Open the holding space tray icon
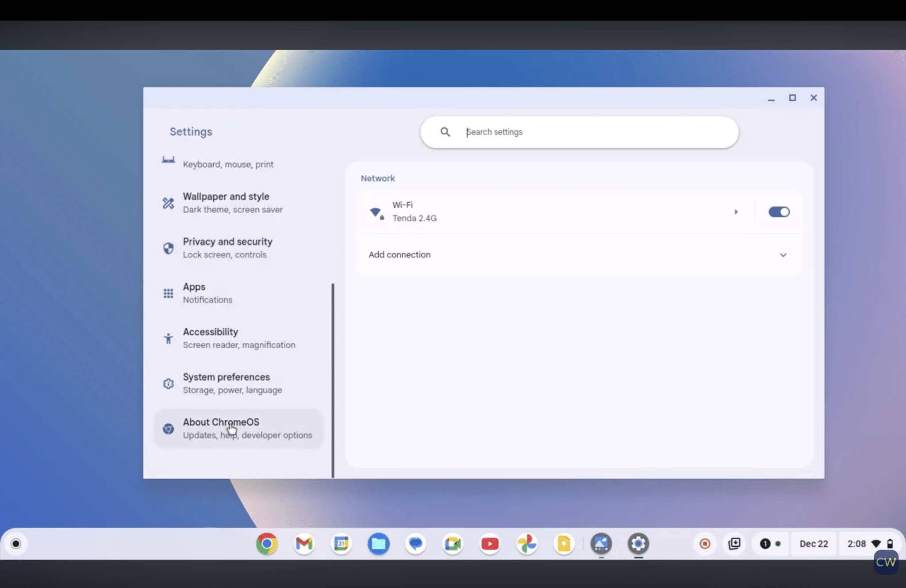Screen dimensions: 906x588 click(x=734, y=543)
